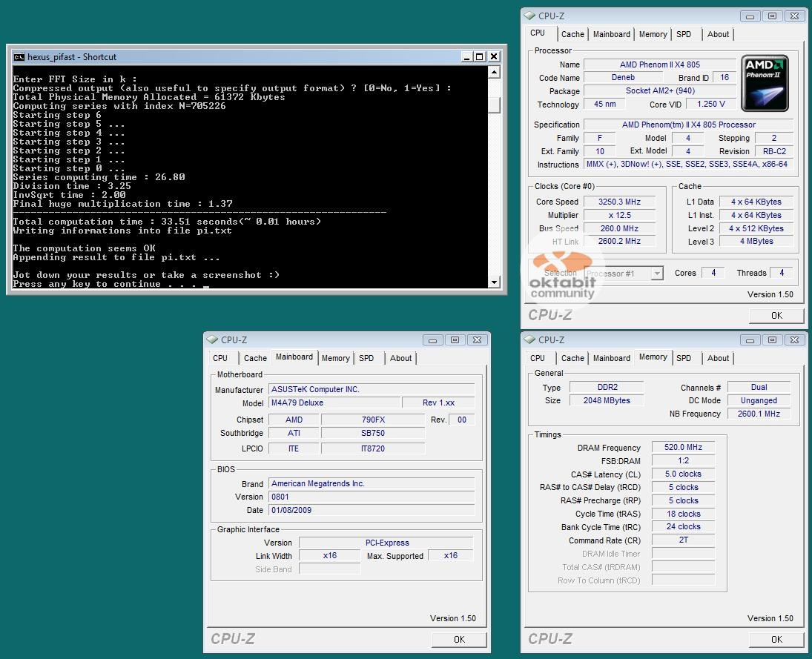Click the Multiplier value x 12.5
812x659 pixels.
tap(619, 216)
